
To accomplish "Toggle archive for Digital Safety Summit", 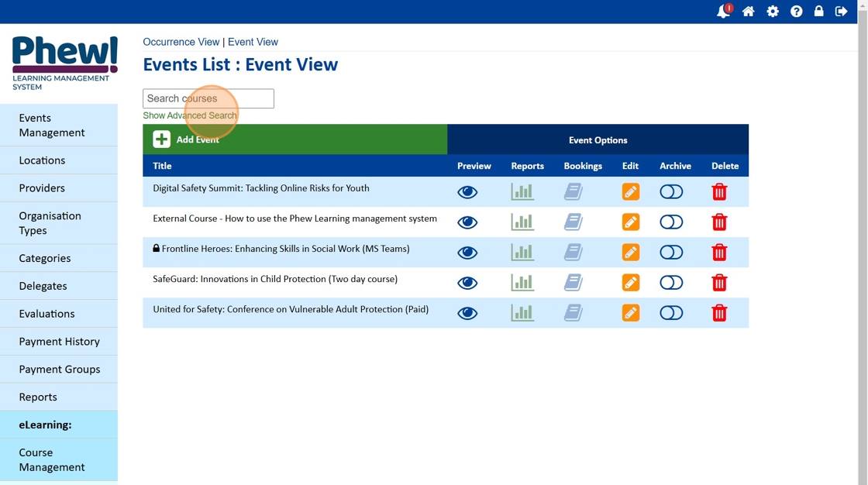I will point(671,191).
